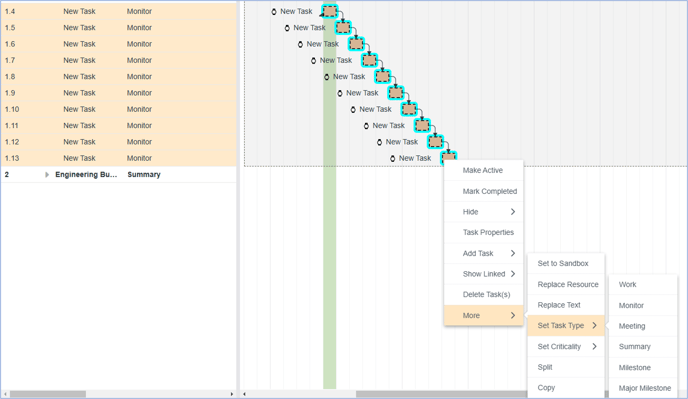Open the Show Linked submenu
Image resolution: width=688 pixels, height=399 pixels.
pyautogui.click(x=484, y=274)
